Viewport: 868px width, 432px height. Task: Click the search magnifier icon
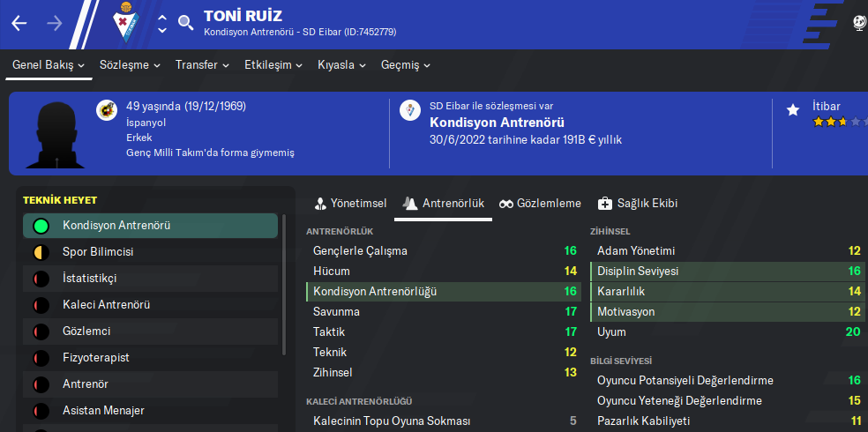pos(185,23)
